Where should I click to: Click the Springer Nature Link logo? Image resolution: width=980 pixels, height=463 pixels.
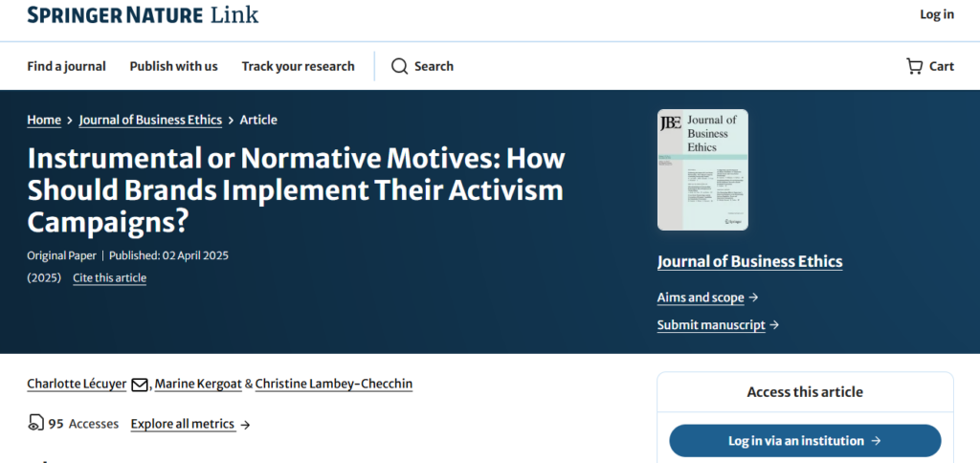pos(143,14)
